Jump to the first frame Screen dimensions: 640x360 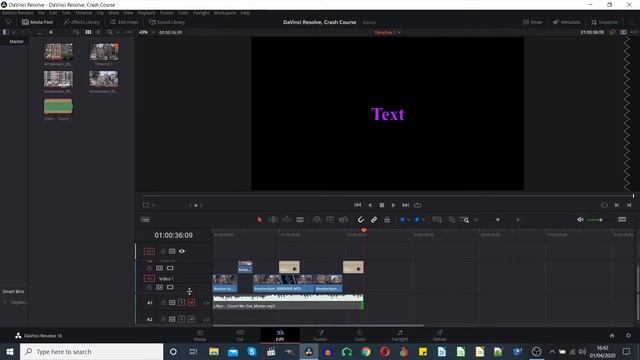(358, 205)
